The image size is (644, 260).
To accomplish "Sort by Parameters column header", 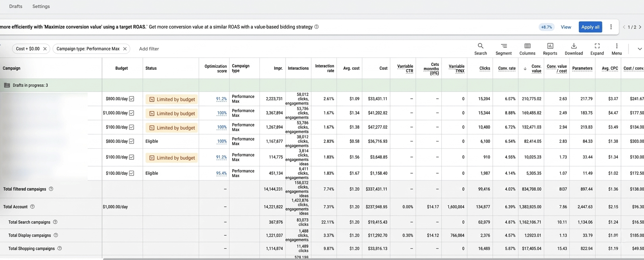I will click(x=582, y=68).
